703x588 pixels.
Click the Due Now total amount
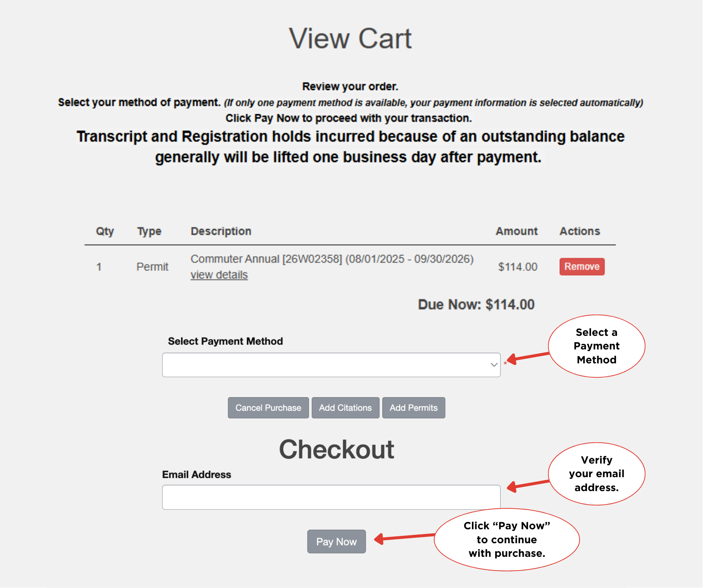pyautogui.click(x=476, y=304)
